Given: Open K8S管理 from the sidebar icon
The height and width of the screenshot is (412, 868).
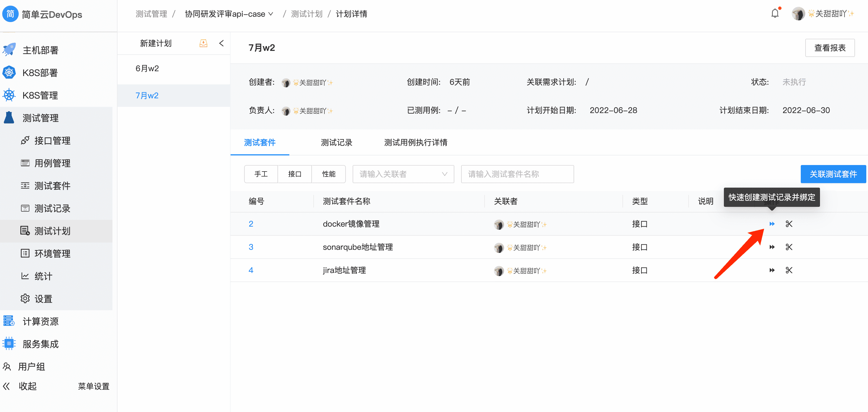Looking at the screenshot, I should pos(9,95).
